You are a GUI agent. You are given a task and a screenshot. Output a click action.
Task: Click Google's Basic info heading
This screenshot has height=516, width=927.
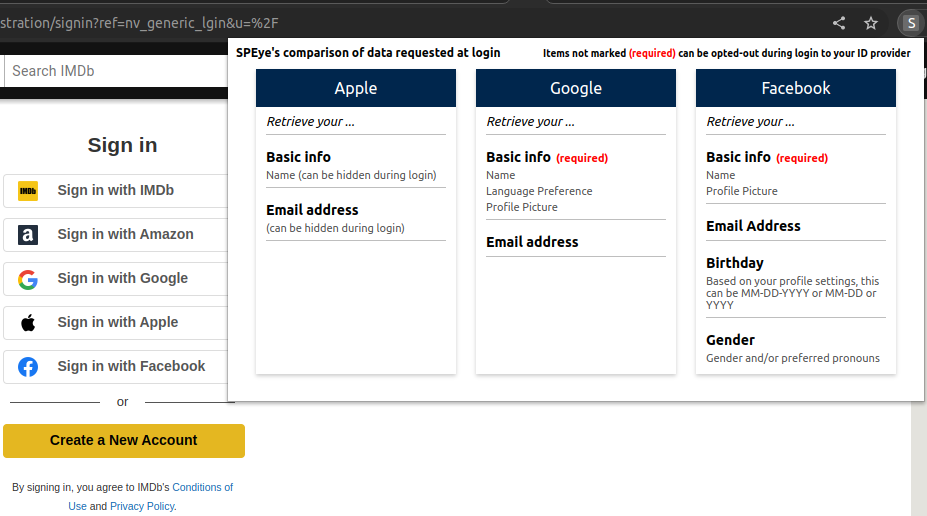click(x=518, y=157)
